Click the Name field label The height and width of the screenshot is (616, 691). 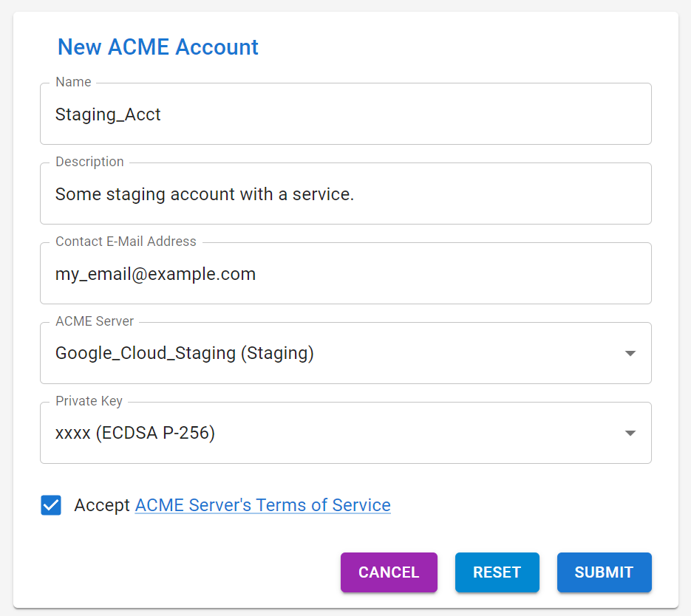72,82
